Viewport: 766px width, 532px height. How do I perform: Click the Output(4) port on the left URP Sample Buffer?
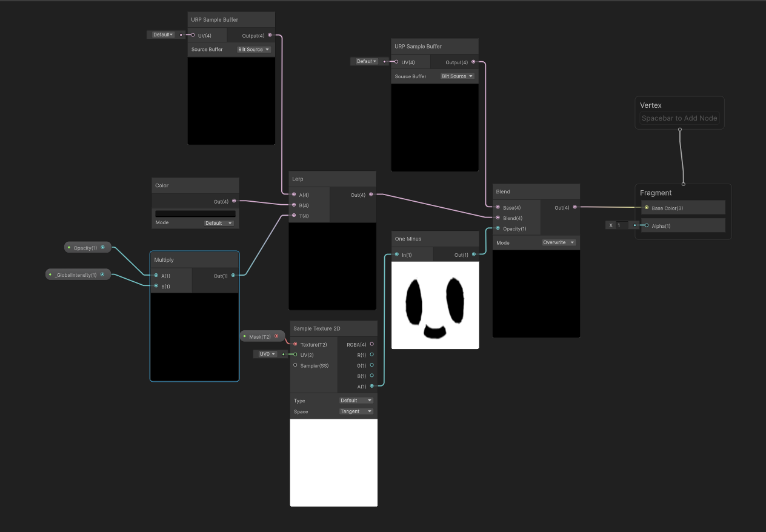269,35
